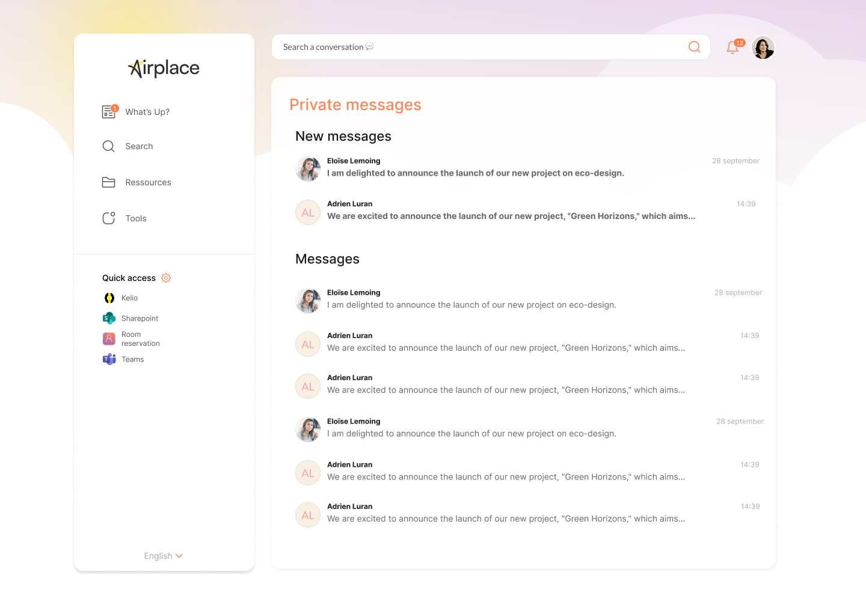Go to Search in sidebar
Viewport: 866px width, 616px height.
pyautogui.click(x=139, y=146)
